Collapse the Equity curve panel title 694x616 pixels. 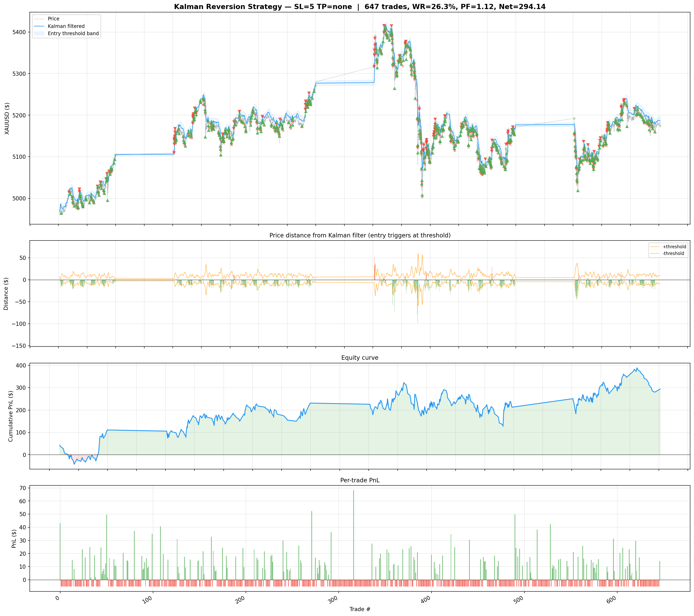click(x=360, y=357)
